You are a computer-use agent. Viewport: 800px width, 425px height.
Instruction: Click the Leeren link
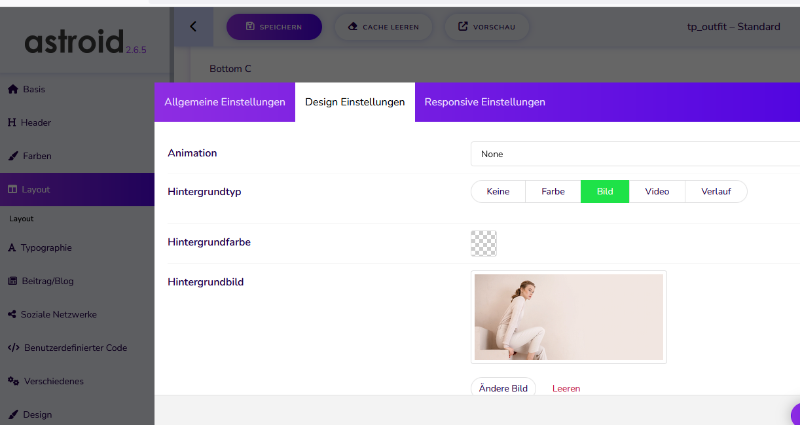tap(566, 389)
